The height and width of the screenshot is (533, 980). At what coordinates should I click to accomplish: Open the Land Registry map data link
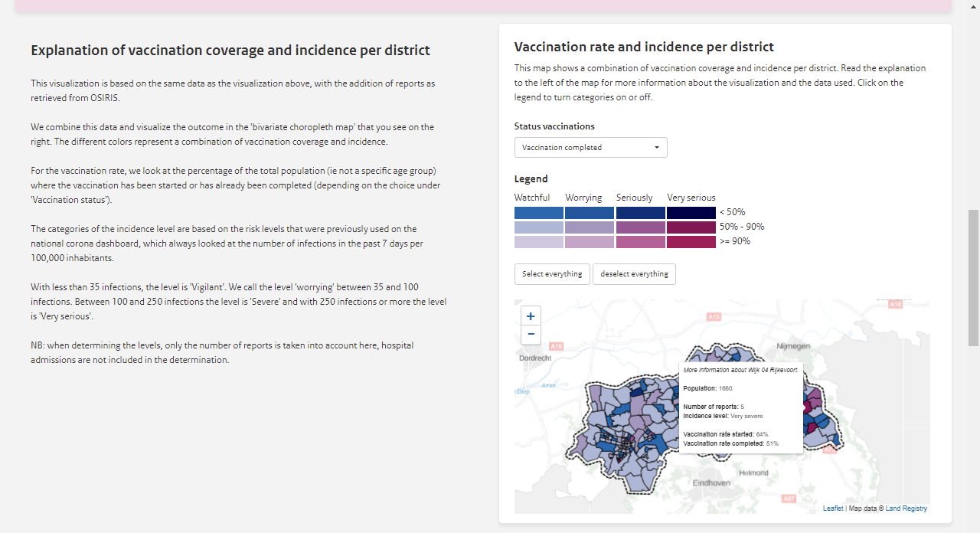(x=906, y=508)
